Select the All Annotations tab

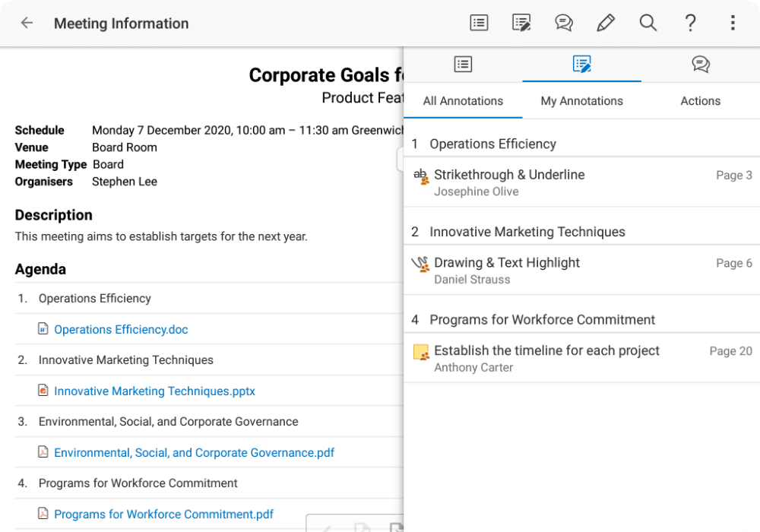(463, 101)
